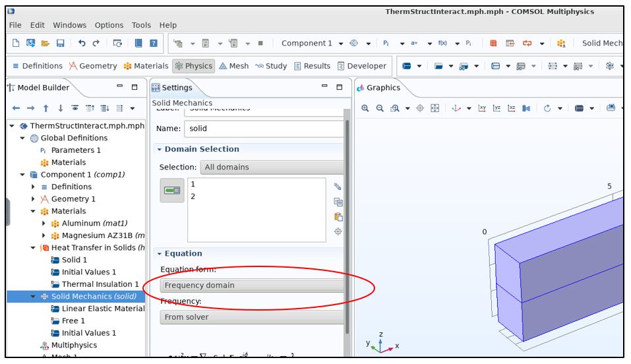This screenshot has width=631, height=364.
Task: Expand the Geometry 1 node
Action: [34, 199]
